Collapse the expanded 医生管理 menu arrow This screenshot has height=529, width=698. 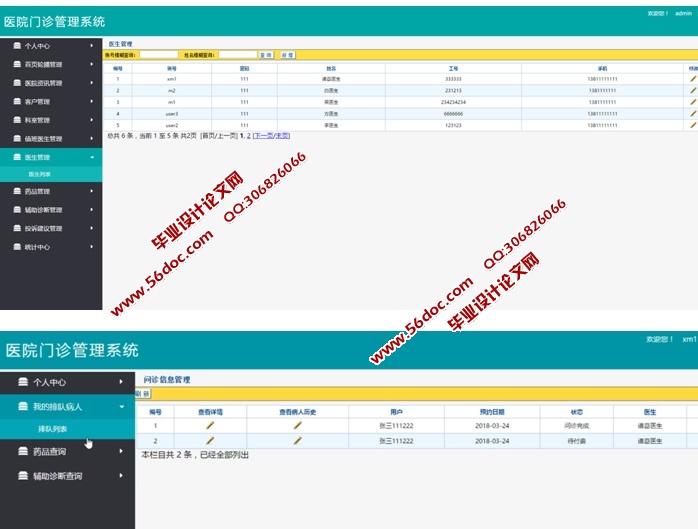click(92, 158)
